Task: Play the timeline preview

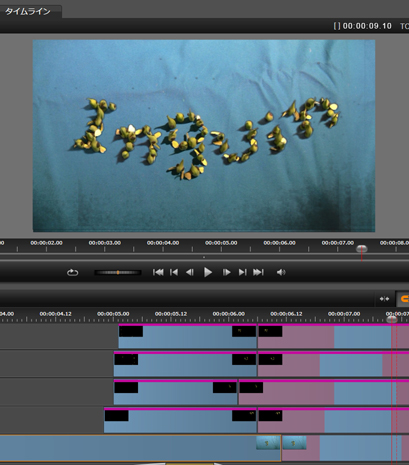Action: (208, 273)
